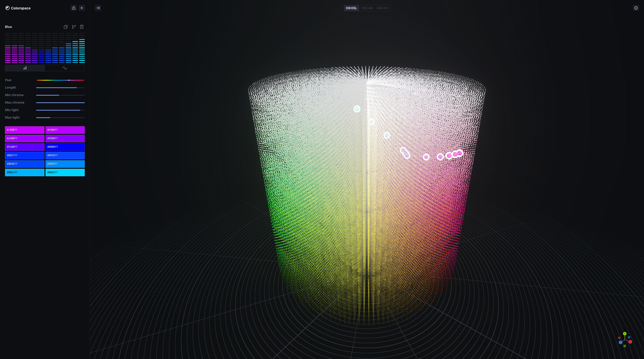Click the Blue palette title
Viewport: 644px width, 359px height.
click(8, 27)
